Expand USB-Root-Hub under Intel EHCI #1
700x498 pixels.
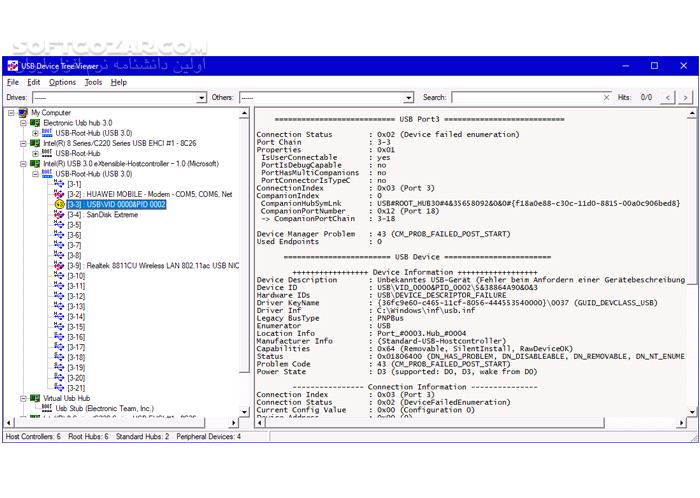(x=35, y=154)
